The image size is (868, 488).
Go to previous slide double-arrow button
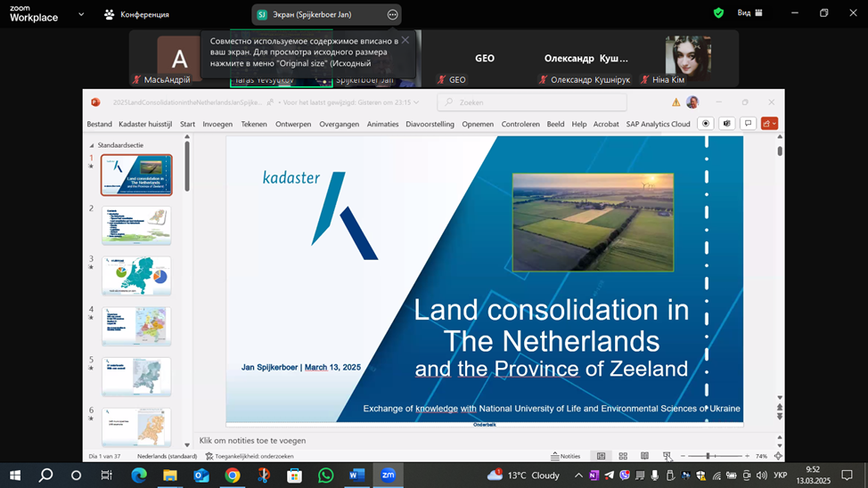[780, 407]
